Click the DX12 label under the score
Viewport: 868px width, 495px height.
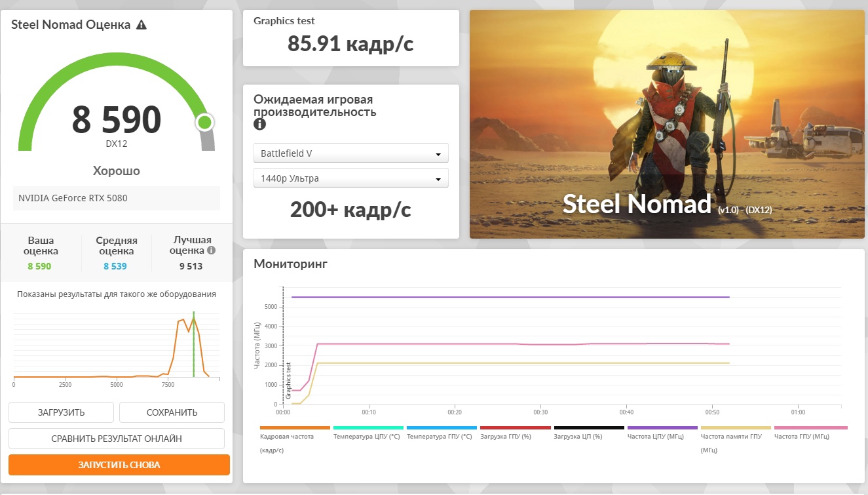click(117, 144)
